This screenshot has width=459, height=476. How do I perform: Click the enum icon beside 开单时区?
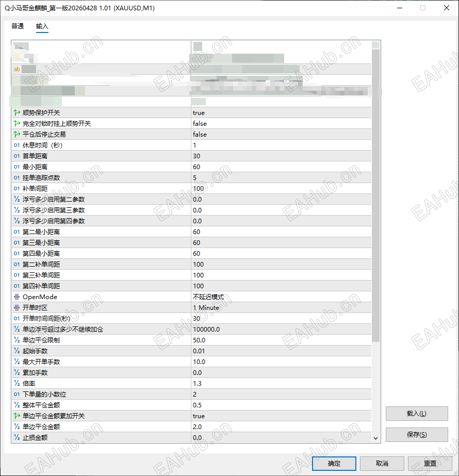tap(17, 307)
